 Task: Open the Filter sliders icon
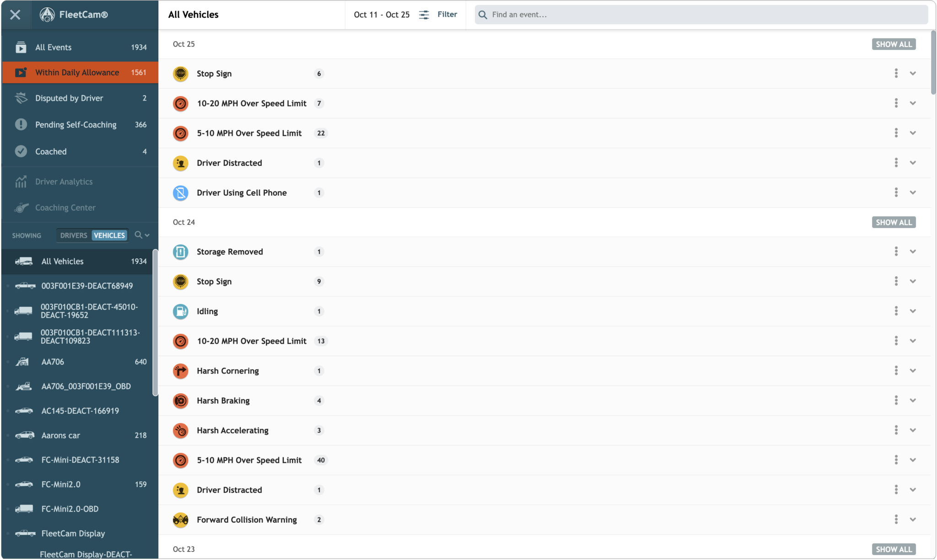424,15
